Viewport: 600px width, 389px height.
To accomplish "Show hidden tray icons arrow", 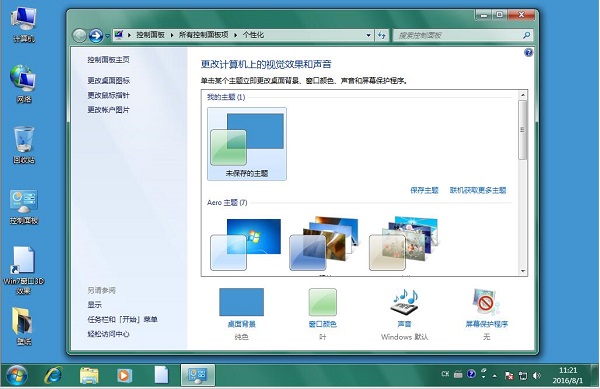I will tap(495, 376).
